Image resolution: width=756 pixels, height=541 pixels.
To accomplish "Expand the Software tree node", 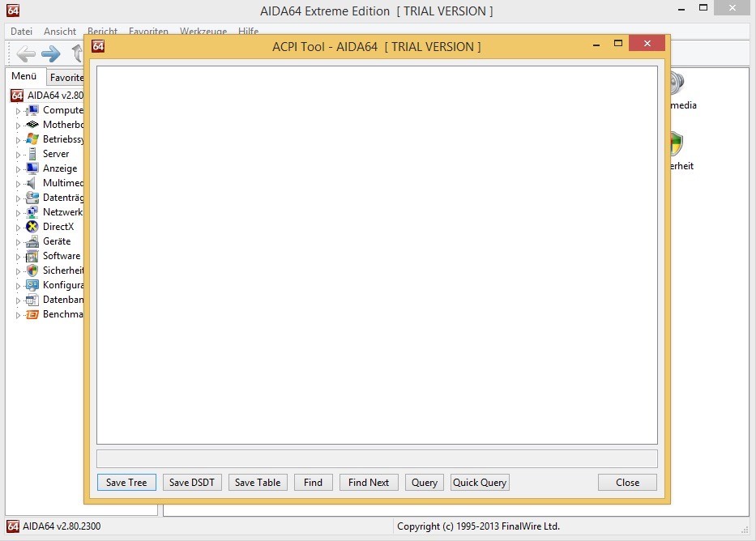I will click(18, 256).
